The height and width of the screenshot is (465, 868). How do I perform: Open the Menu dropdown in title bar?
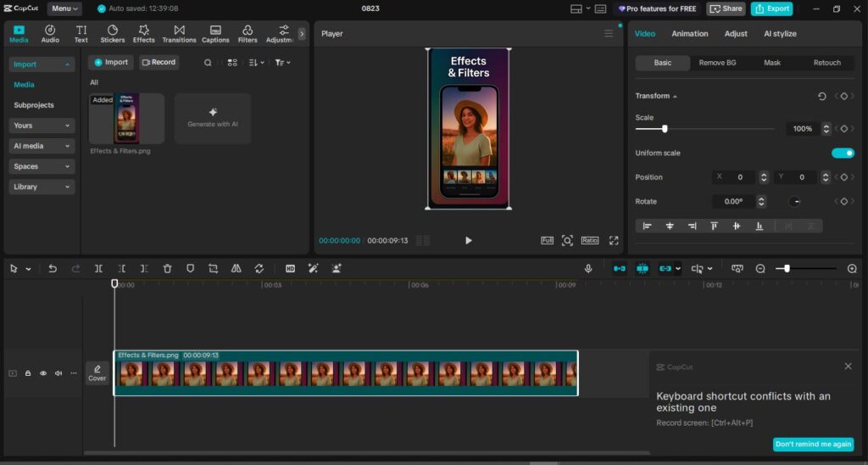[x=64, y=8]
